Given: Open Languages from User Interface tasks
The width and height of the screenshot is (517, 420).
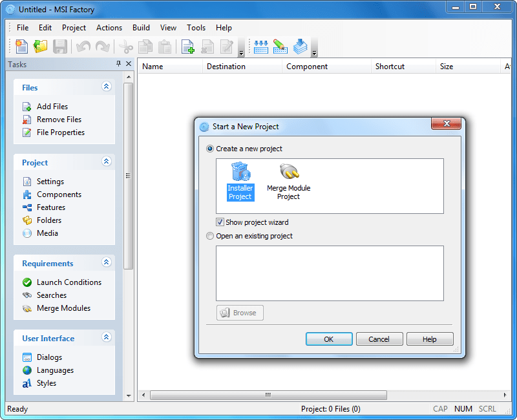Looking at the screenshot, I should 55,370.
